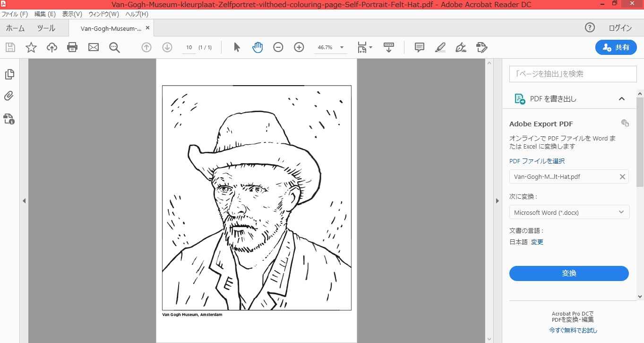Click the 変更 language link
The height and width of the screenshot is (343, 644).
coord(537,242)
